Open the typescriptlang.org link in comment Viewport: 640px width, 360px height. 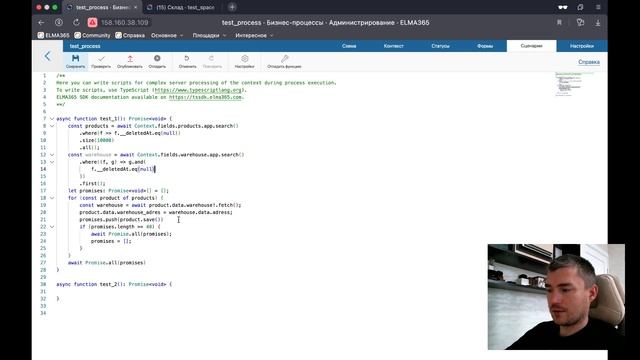click(x=198, y=90)
